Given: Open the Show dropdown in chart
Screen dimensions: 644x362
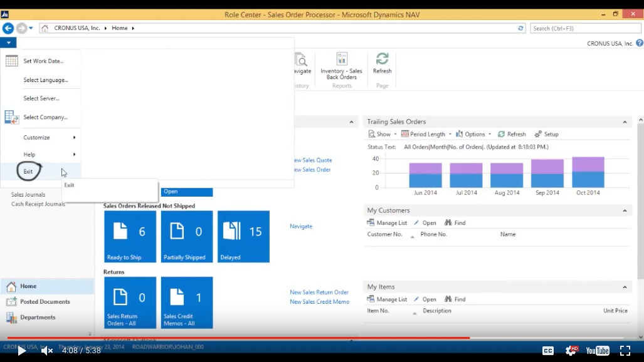Looking at the screenshot, I should pos(383,134).
